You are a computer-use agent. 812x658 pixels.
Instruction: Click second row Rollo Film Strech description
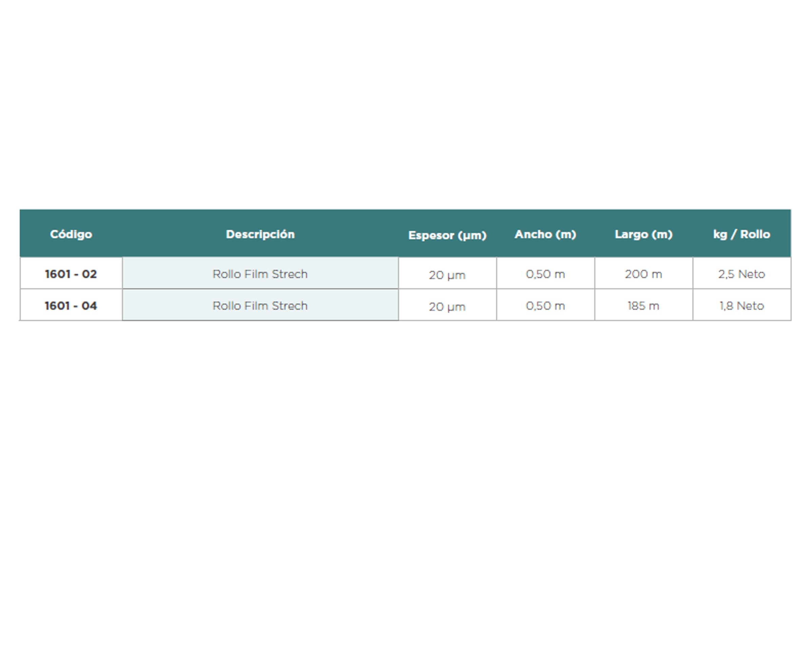260,305
